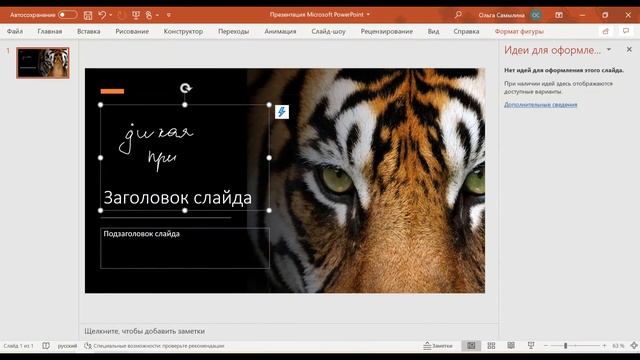Select slide 1 thumbnail
This screenshot has height=360, width=640.
43,63
